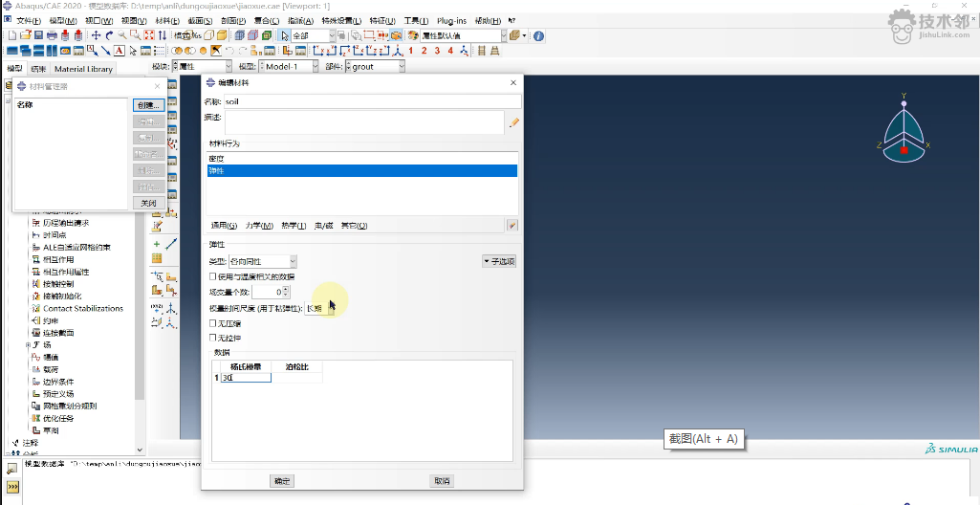
Task: Apply the XY front view icon
Action: [317, 51]
